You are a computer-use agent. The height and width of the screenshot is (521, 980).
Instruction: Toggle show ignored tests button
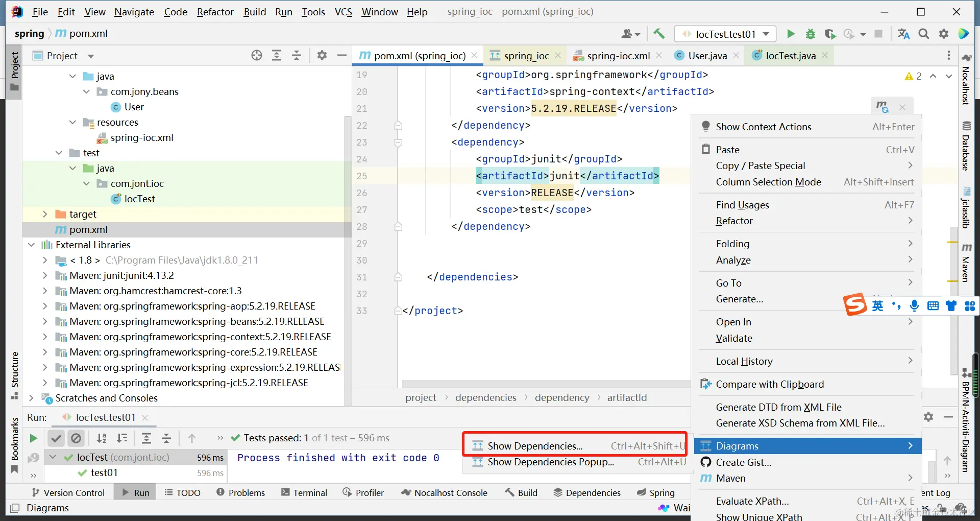tap(76, 438)
